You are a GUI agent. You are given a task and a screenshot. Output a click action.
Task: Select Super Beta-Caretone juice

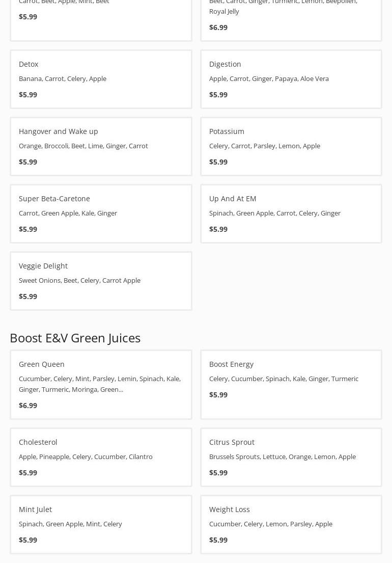coord(101,213)
